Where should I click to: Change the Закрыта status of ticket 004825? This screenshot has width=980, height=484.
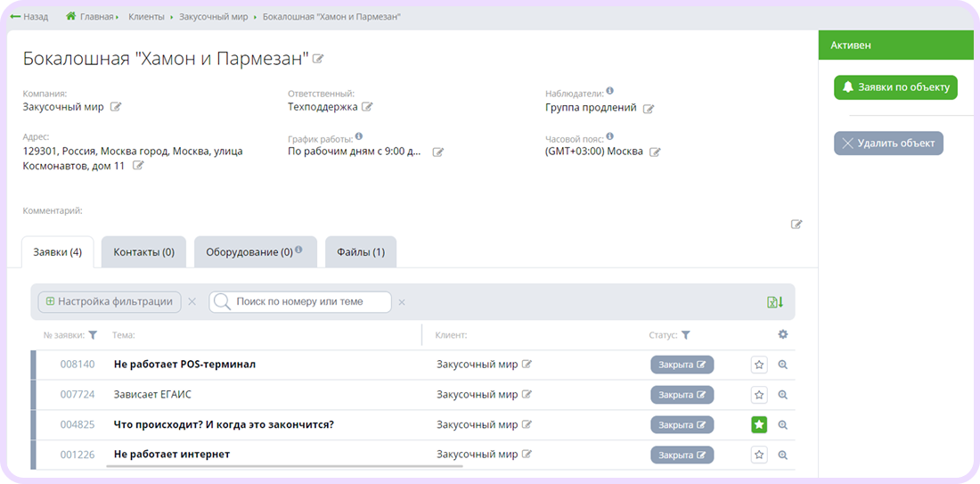click(682, 424)
